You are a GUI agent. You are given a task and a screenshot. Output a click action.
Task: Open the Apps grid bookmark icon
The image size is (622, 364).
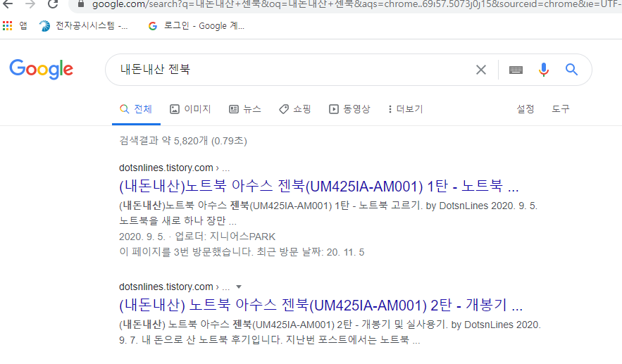click(7, 26)
